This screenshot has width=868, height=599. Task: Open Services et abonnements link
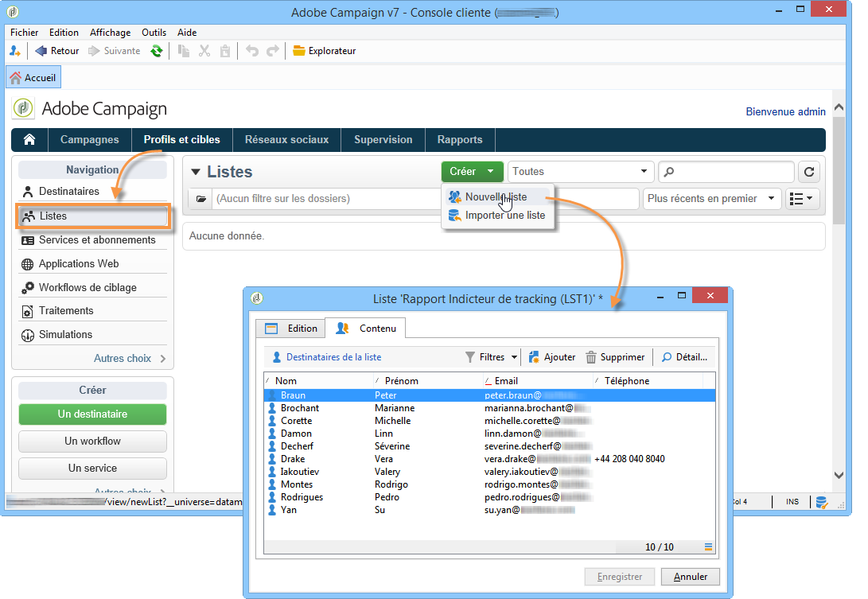pyautogui.click(x=92, y=239)
